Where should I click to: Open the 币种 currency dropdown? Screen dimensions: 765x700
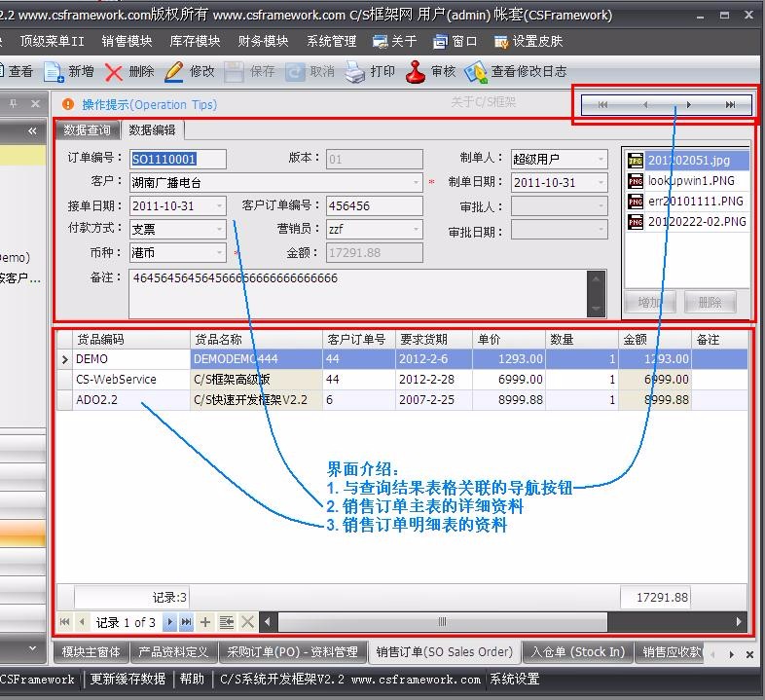coord(220,253)
